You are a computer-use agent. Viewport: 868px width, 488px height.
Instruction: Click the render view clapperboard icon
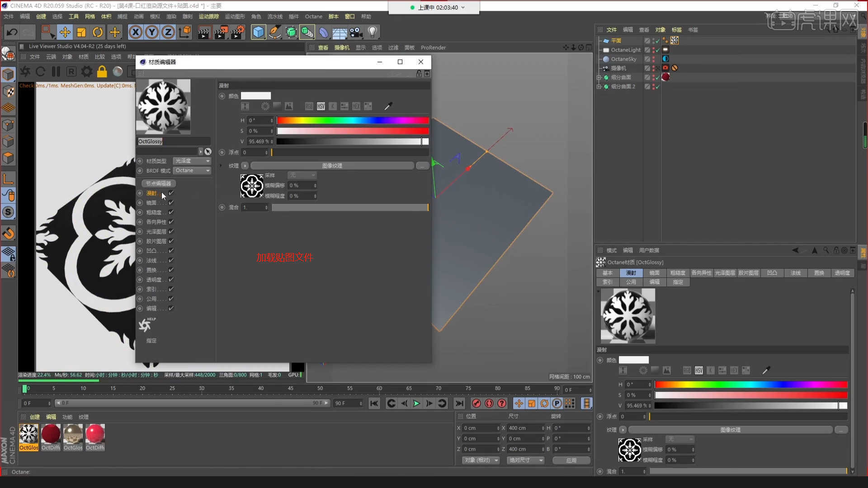pos(204,32)
